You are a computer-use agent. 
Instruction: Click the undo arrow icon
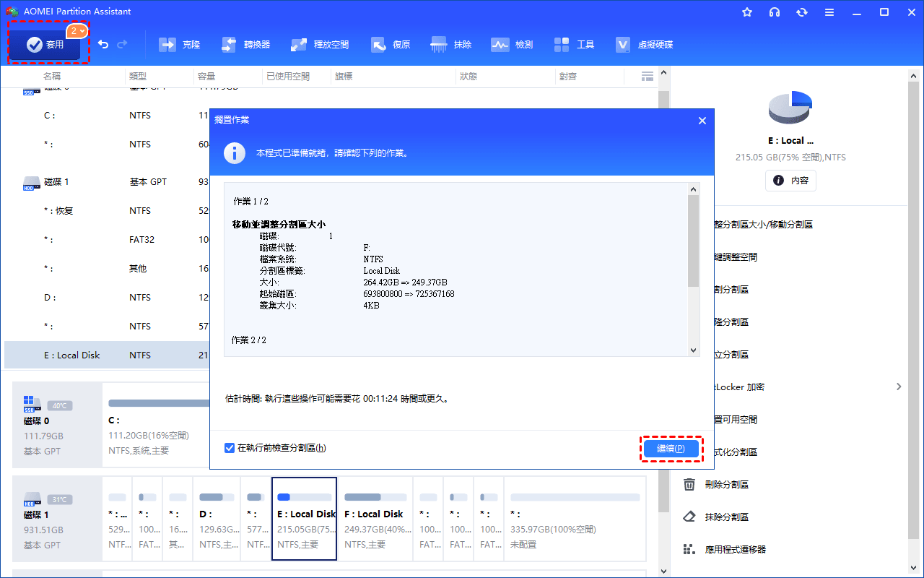tap(103, 45)
